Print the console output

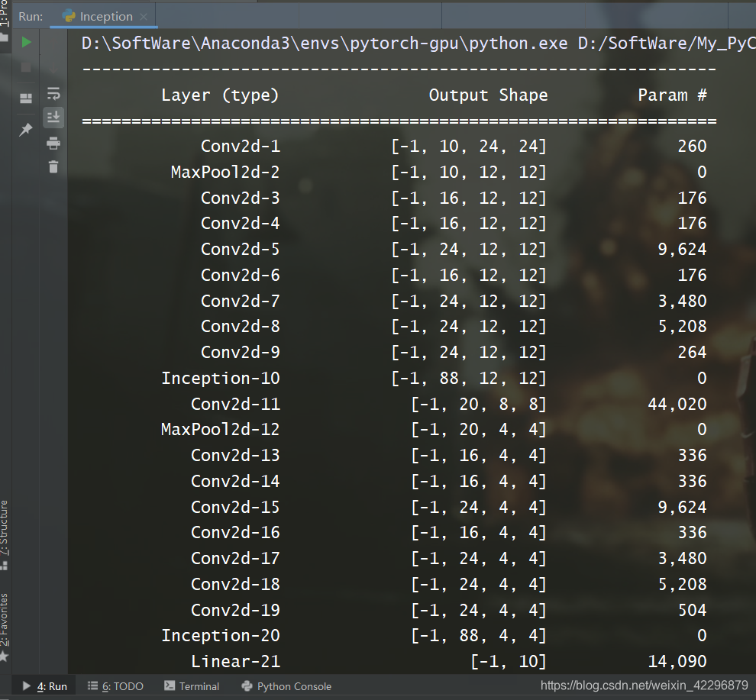53,144
